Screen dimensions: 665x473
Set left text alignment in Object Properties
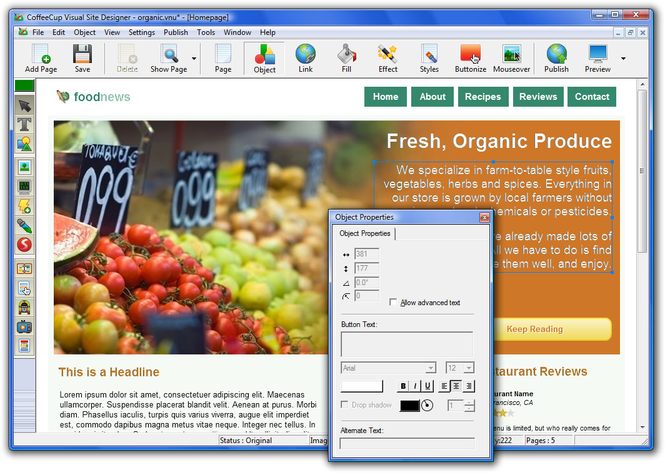[x=444, y=386]
